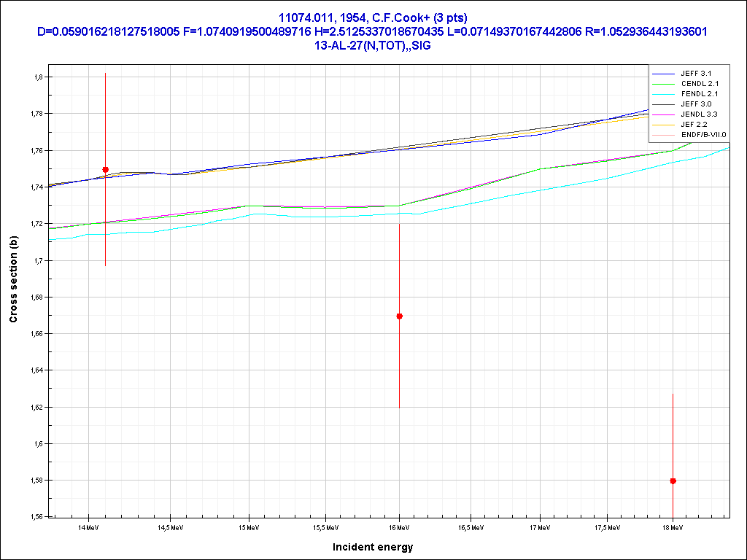Click the red data point near 14 MeV
747x560 pixels.
click(105, 169)
